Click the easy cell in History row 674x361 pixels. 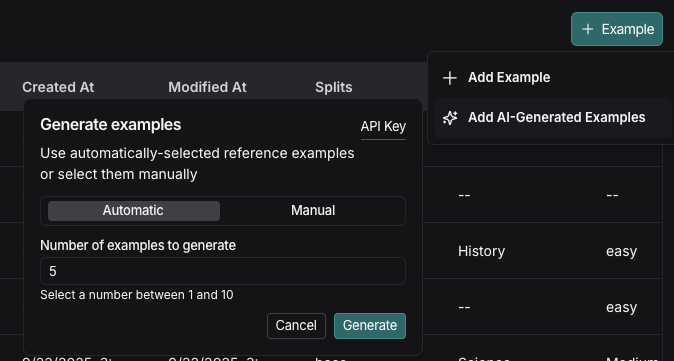coord(621,251)
